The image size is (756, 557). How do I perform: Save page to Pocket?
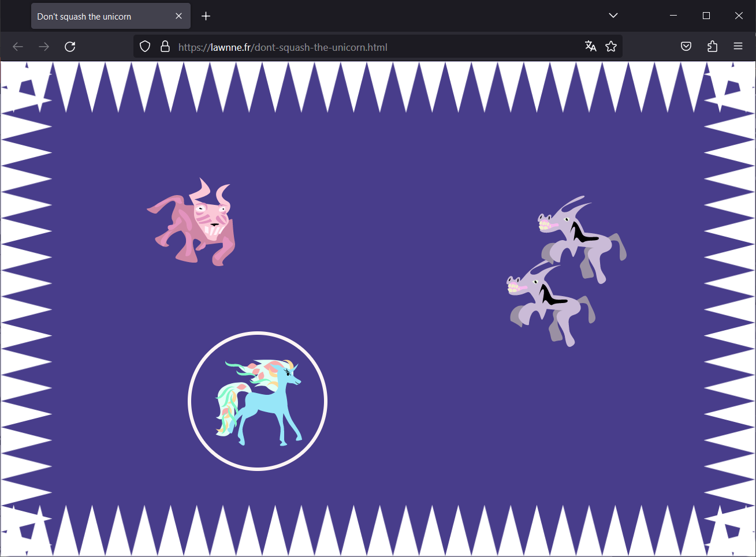(x=686, y=47)
